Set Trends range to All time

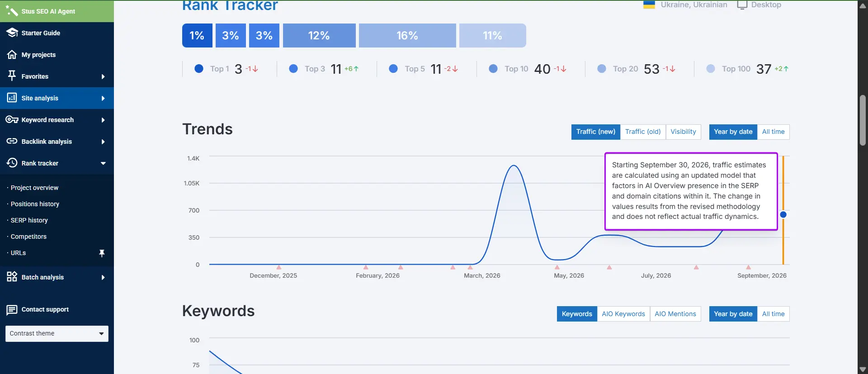tap(773, 132)
